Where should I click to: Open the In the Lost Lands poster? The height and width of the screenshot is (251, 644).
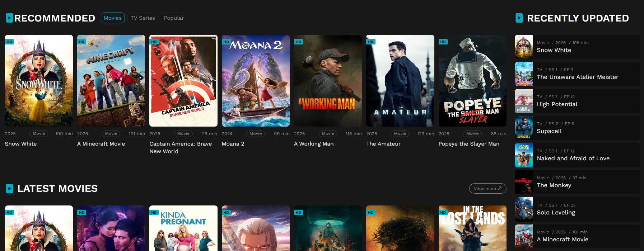pos(472,228)
